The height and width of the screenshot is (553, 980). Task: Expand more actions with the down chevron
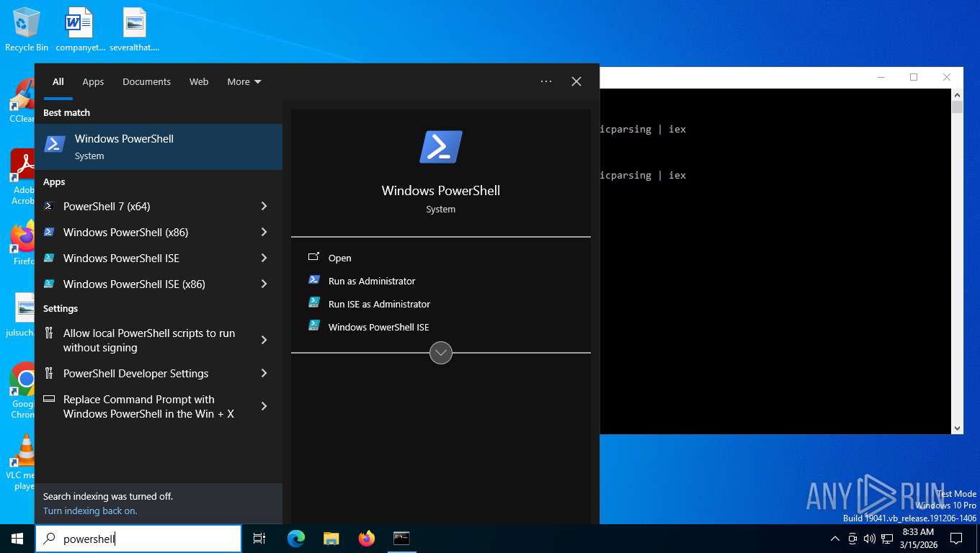coord(441,353)
